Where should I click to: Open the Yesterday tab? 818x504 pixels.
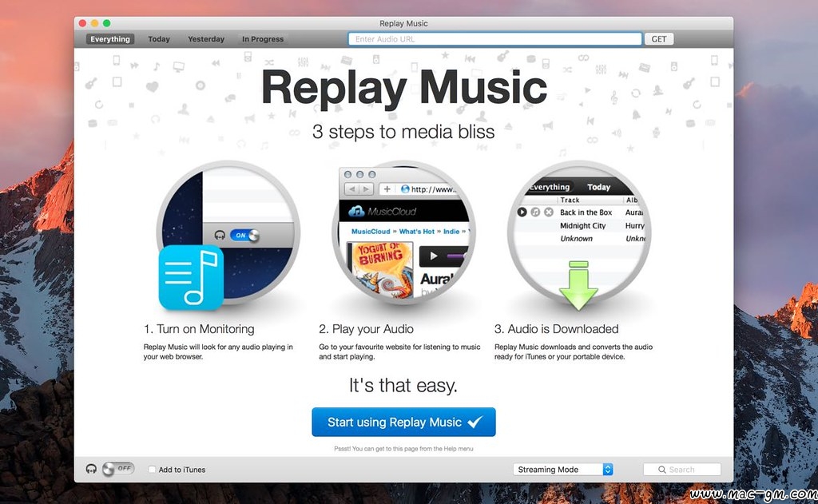(x=206, y=39)
